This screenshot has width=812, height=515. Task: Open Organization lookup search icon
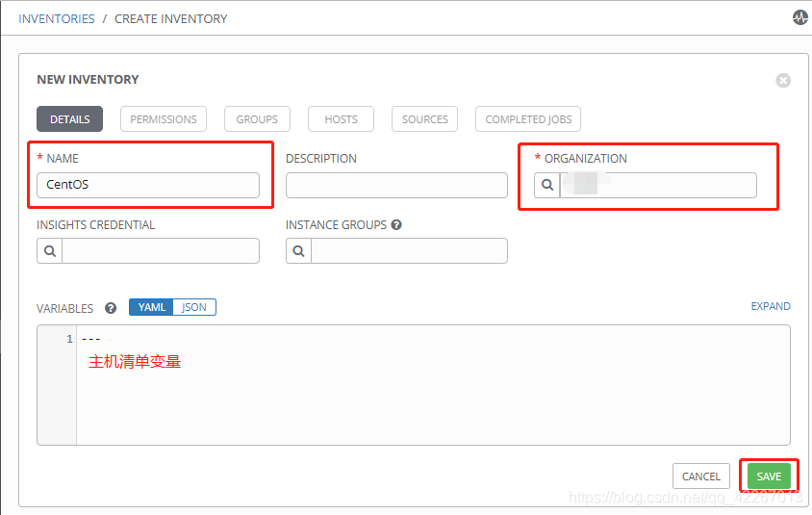click(x=547, y=185)
